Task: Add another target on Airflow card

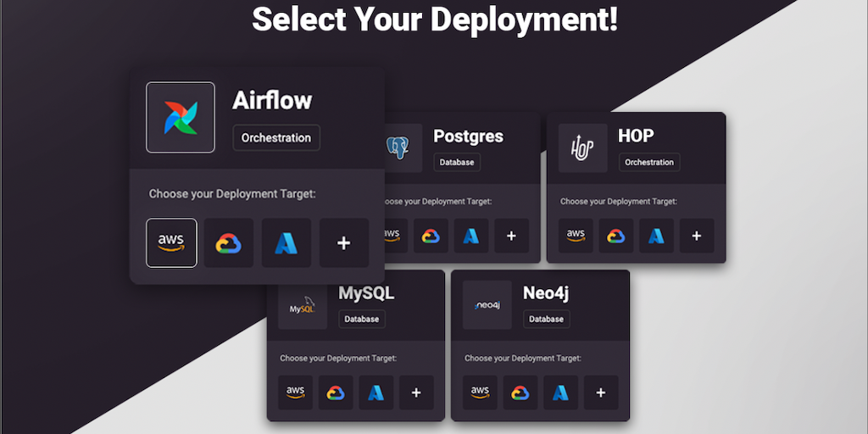Action: click(344, 243)
